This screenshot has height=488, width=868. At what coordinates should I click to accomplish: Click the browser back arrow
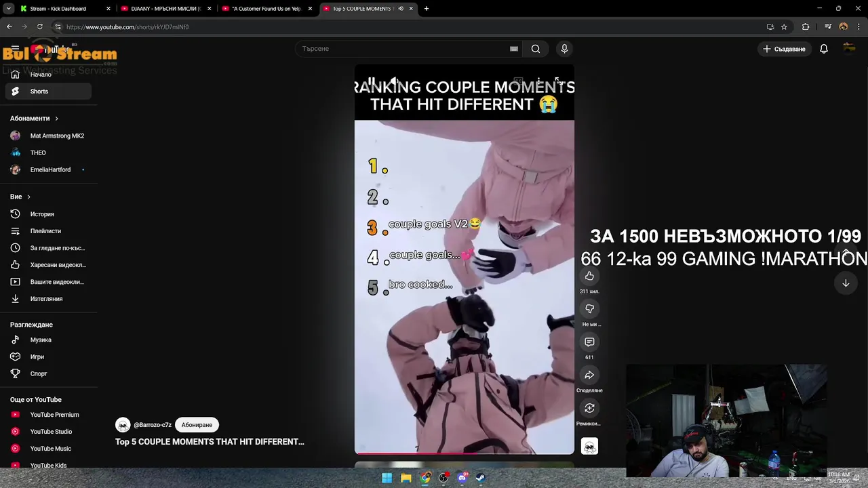[9, 27]
